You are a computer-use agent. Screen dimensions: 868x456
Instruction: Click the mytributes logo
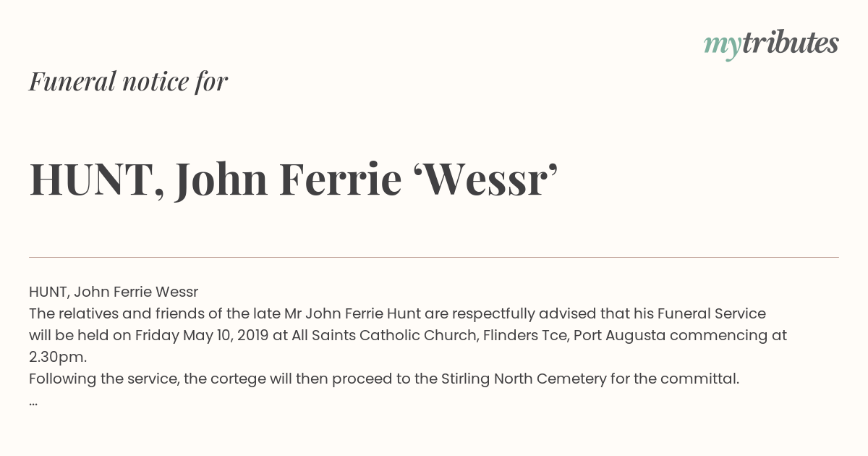click(x=771, y=44)
